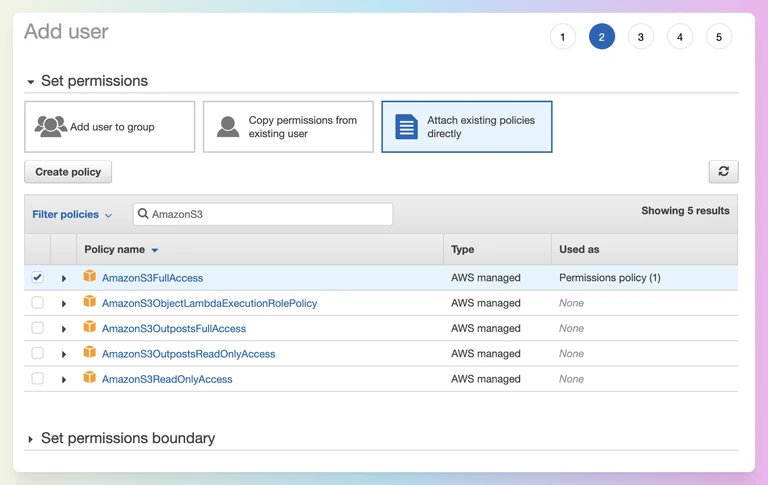
Task: Check the AmazonS3ObjectLambdaExecutionRolePolicy checkbox
Action: [x=37, y=303]
